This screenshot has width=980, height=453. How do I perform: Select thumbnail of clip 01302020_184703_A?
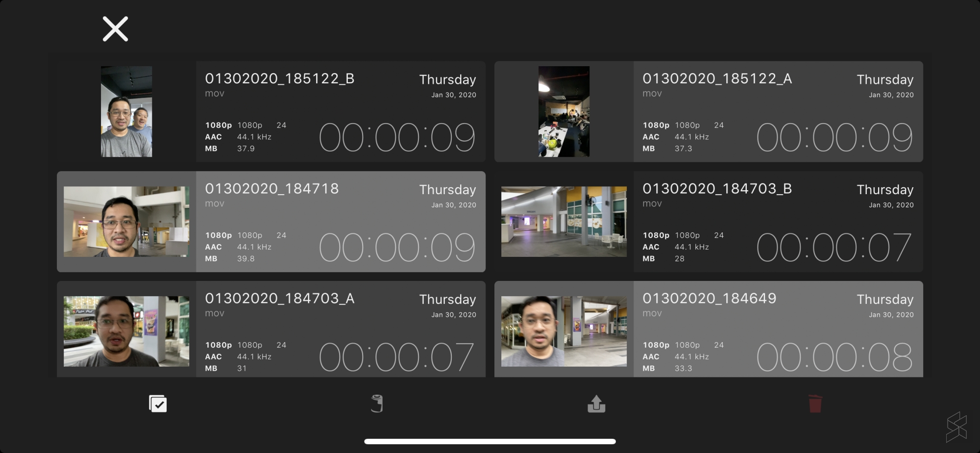click(126, 331)
